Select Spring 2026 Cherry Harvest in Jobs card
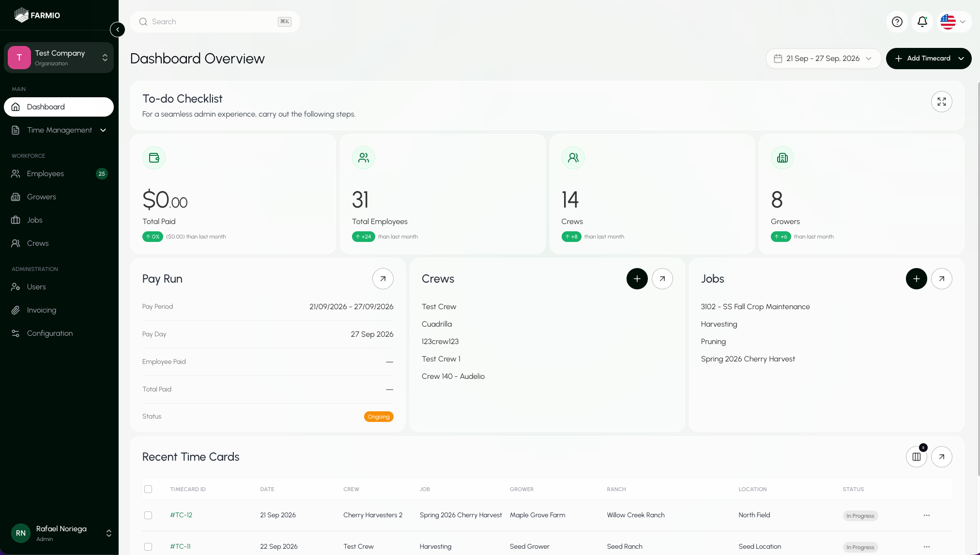Image resolution: width=980 pixels, height=555 pixels. click(x=748, y=359)
